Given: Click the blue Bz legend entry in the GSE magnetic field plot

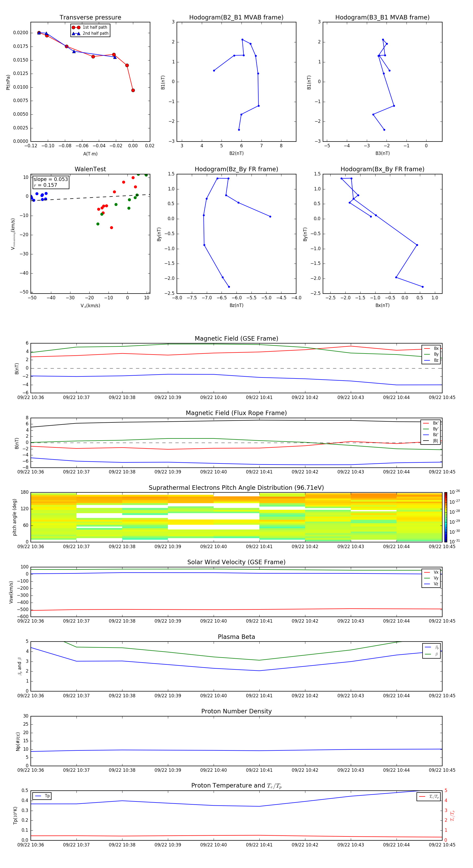Looking at the screenshot, I should [x=431, y=361].
